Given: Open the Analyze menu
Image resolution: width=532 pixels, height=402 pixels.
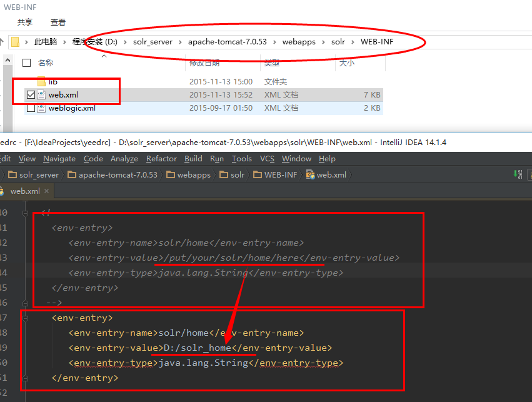Looking at the screenshot, I should pos(124,158).
